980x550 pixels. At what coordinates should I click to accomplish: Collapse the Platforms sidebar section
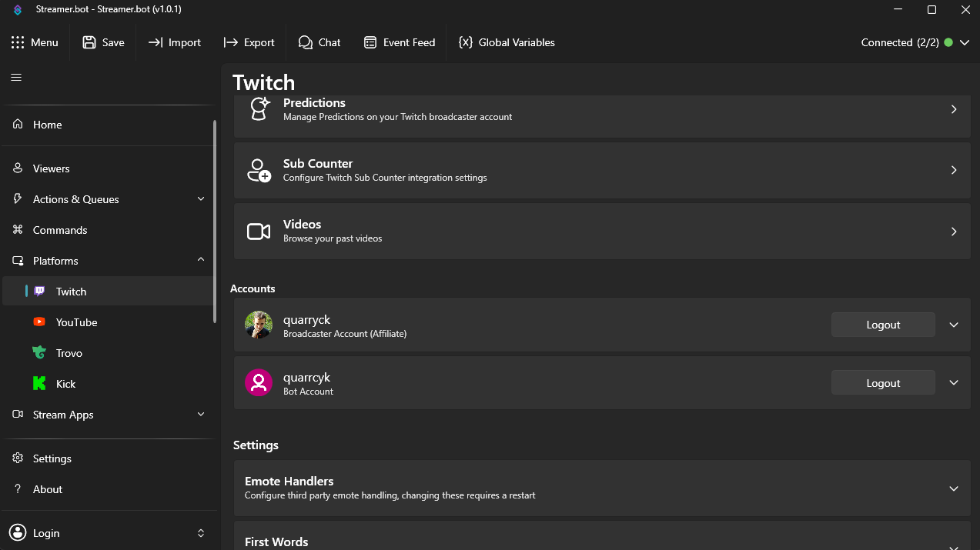coord(201,260)
